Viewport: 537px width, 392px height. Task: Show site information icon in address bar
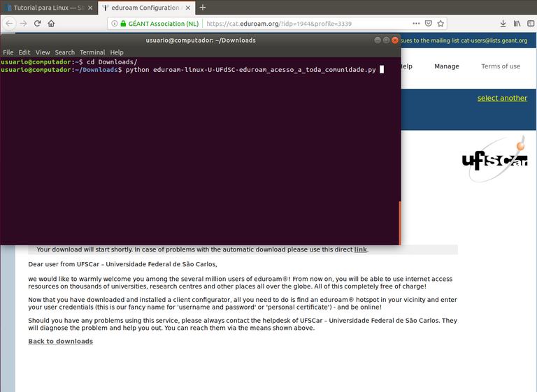pos(115,23)
